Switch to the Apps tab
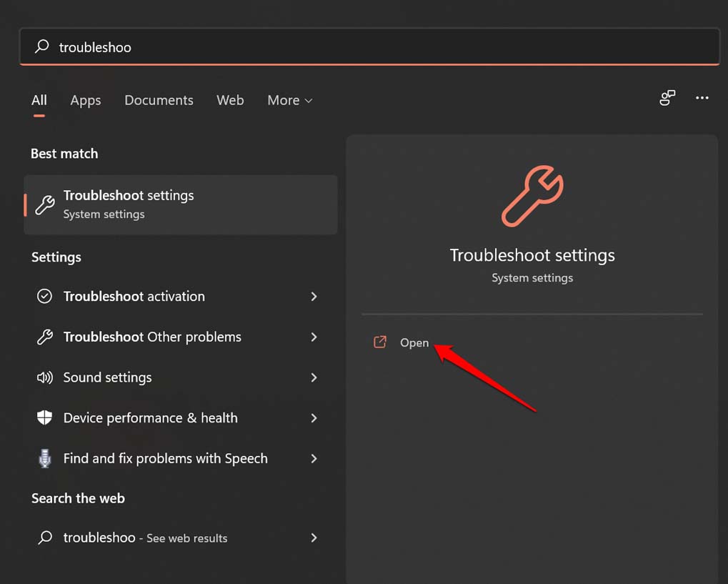This screenshot has height=584, width=728. [x=85, y=100]
